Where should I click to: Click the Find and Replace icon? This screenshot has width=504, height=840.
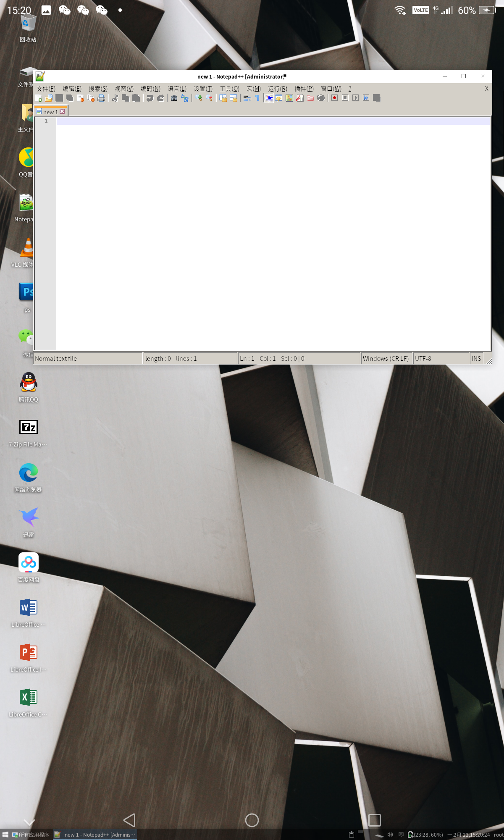pyautogui.click(x=184, y=98)
